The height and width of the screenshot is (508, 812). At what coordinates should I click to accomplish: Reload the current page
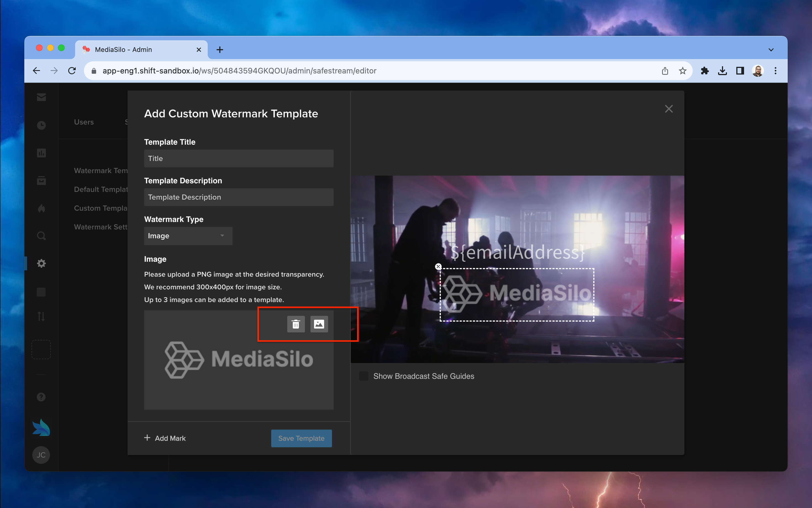(72, 71)
